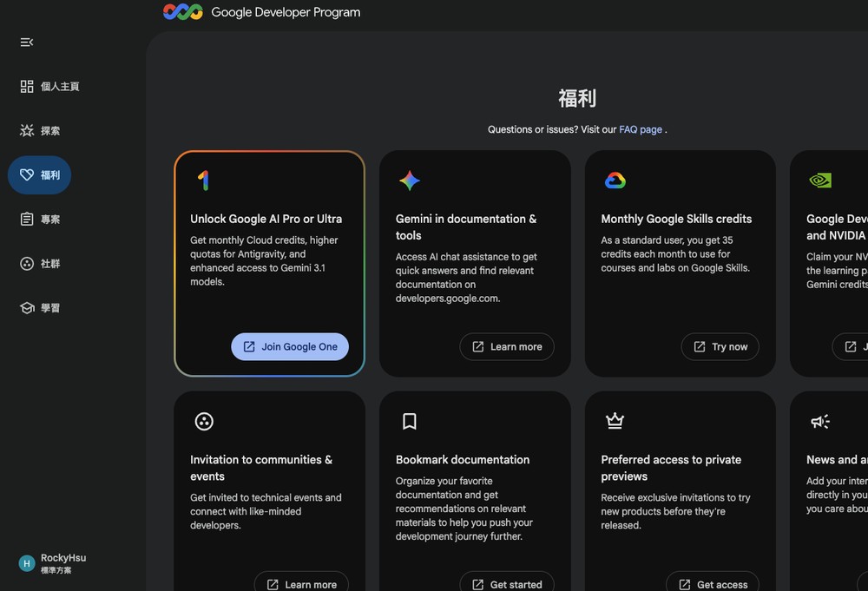
Task: Click the dashboard icon next to 個人主頁
Action: pyautogui.click(x=27, y=86)
